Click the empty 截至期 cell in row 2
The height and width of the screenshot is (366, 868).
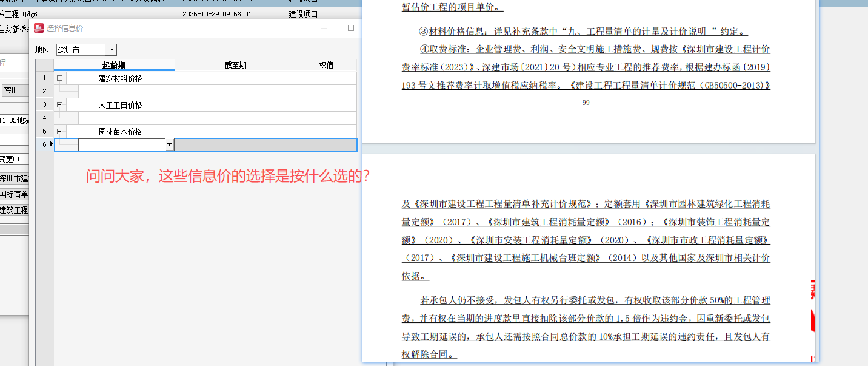[235, 90]
